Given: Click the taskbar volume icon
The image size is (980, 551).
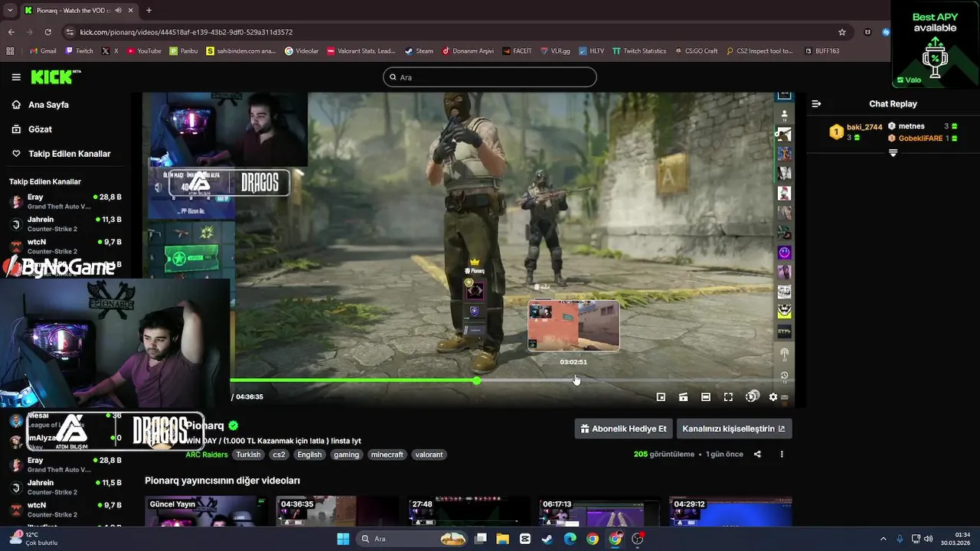Looking at the screenshot, I should [928, 539].
